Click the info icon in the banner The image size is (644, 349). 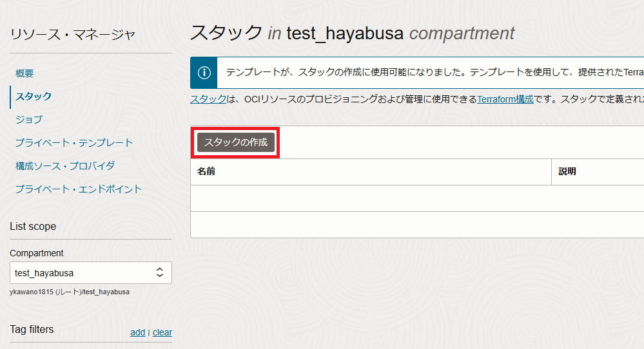[x=204, y=73]
